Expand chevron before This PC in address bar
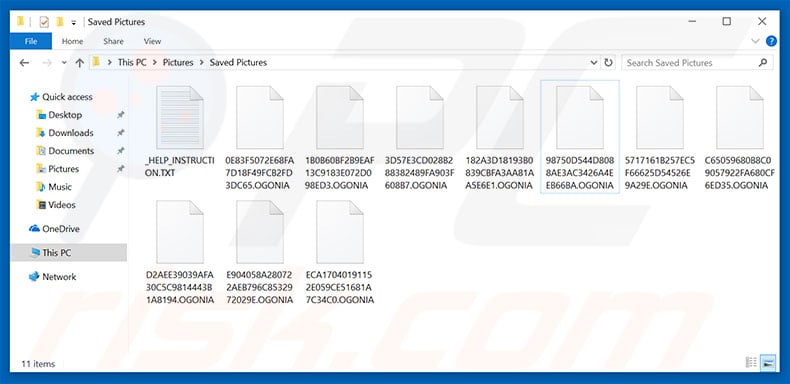Image resolution: width=790 pixels, height=384 pixels. pos(110,62)
